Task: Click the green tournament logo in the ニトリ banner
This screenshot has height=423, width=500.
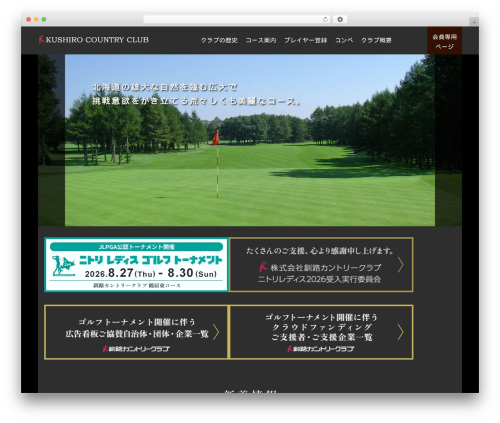Action: pos(63,266)
